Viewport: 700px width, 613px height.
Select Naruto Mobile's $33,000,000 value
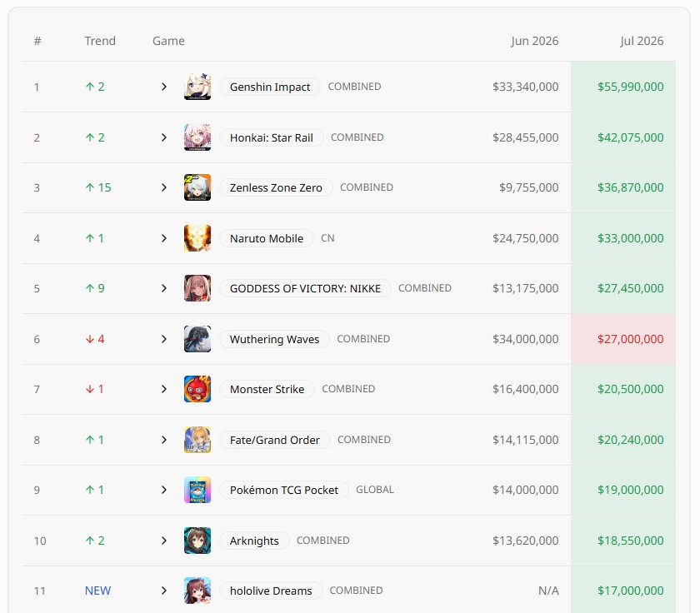[x=630, y=238]
